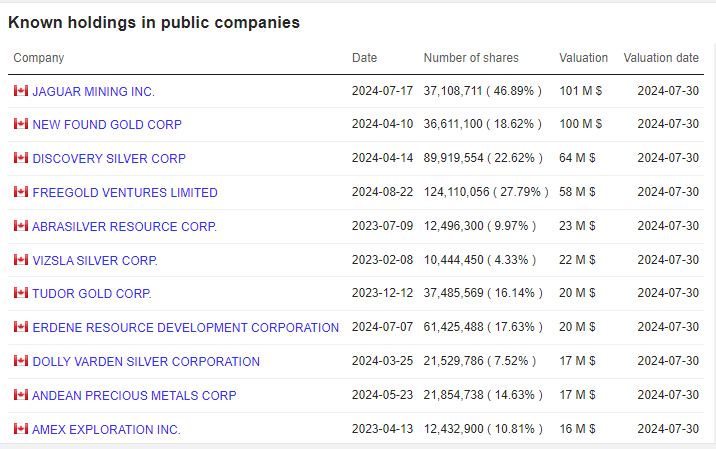Click the date 2023-02-08 cell
The image size is (716, 449).
tap(382, 260)
